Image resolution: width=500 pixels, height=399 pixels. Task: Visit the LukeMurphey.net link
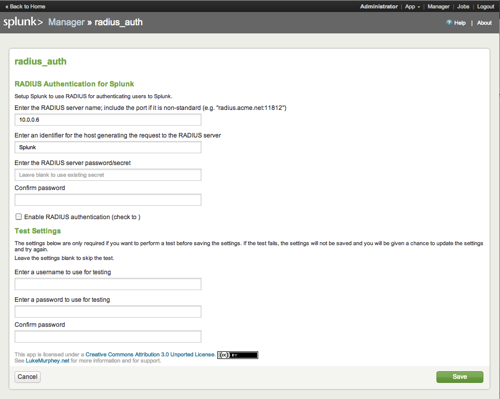tap(47, 361)
